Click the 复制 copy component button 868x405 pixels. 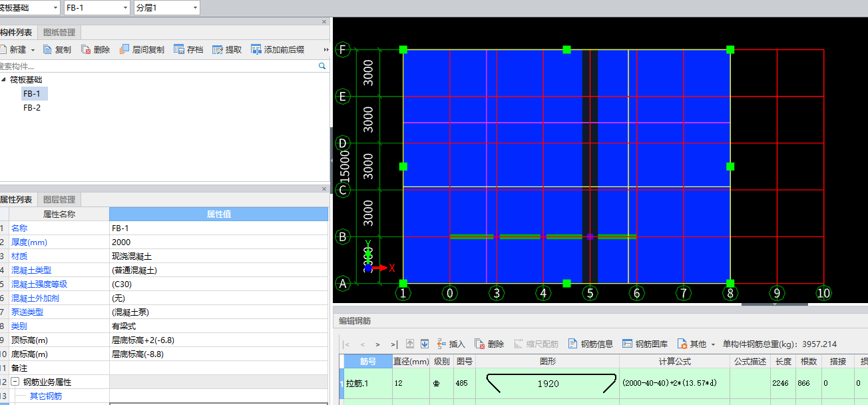[57, 49]
